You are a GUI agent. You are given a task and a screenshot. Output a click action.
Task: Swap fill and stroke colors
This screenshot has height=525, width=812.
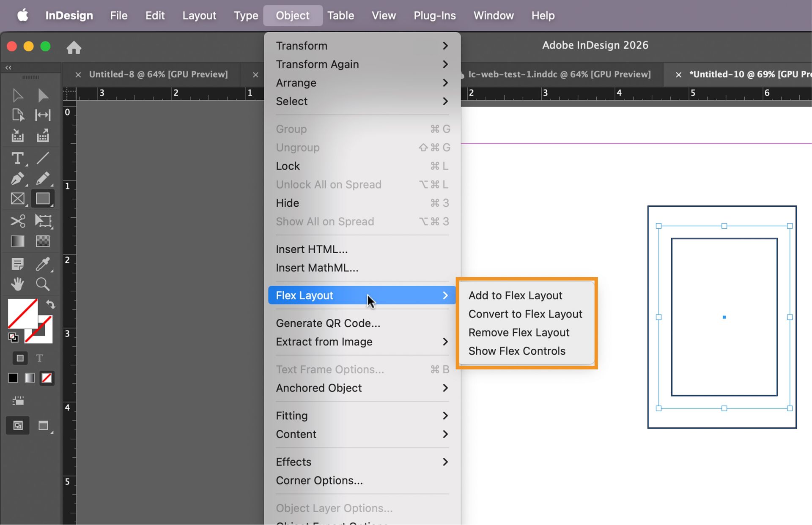pos(50,304)
